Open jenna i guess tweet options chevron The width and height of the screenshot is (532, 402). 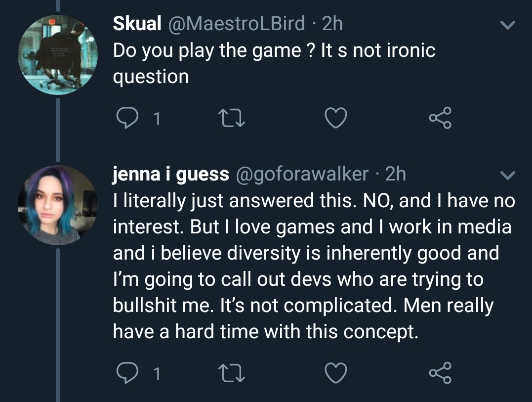click(508, 175)
